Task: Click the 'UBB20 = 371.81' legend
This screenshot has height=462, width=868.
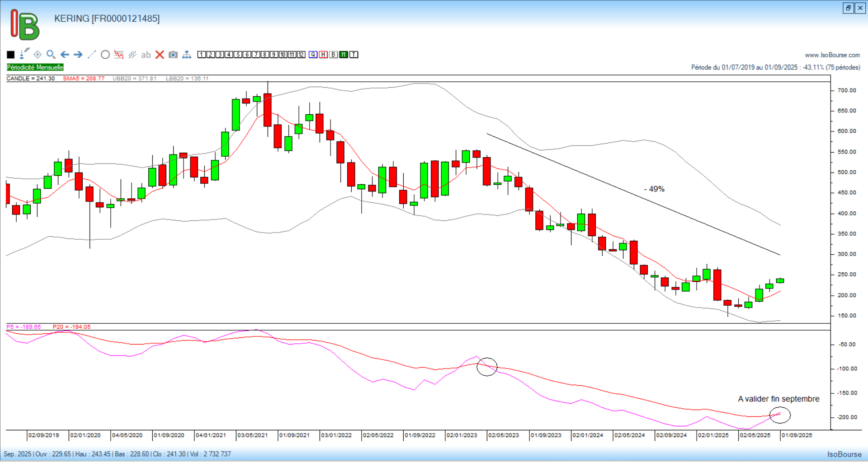Action: [135, 79]
